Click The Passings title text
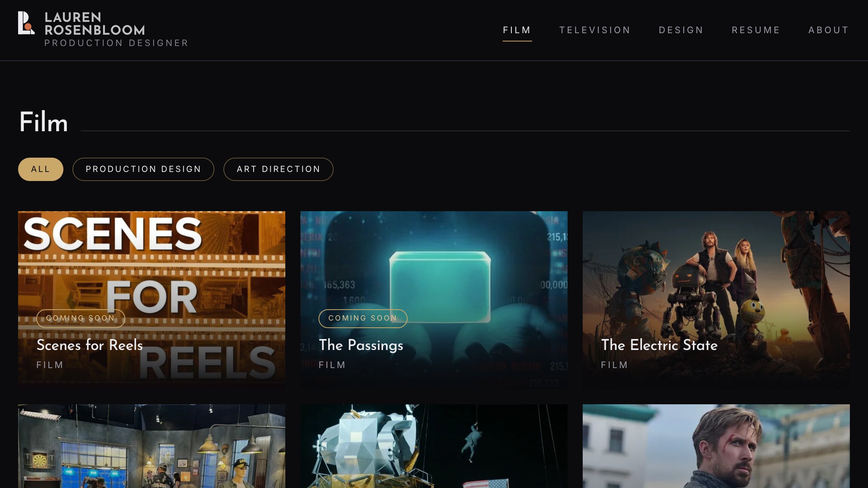868x488 pixels. point(361,345)
